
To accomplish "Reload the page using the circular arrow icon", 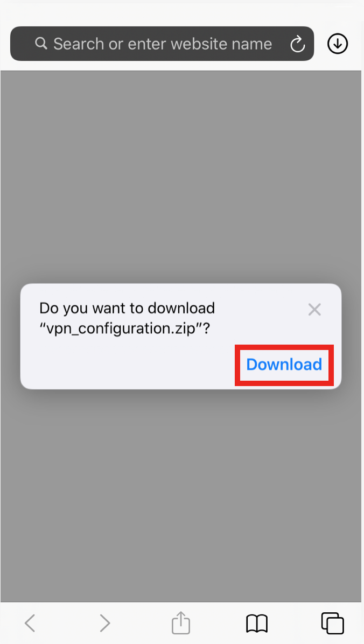I will click(297, 44).
